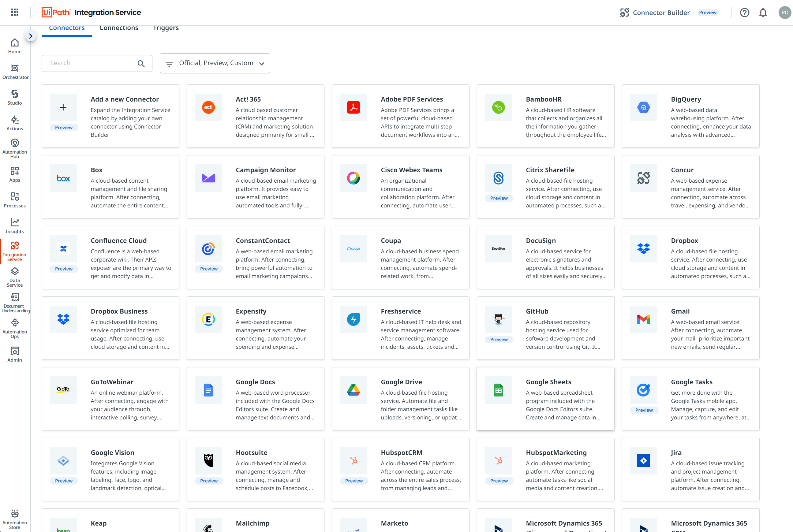Click the UiPath logo
793x532 pixels.
click(56, 13)
